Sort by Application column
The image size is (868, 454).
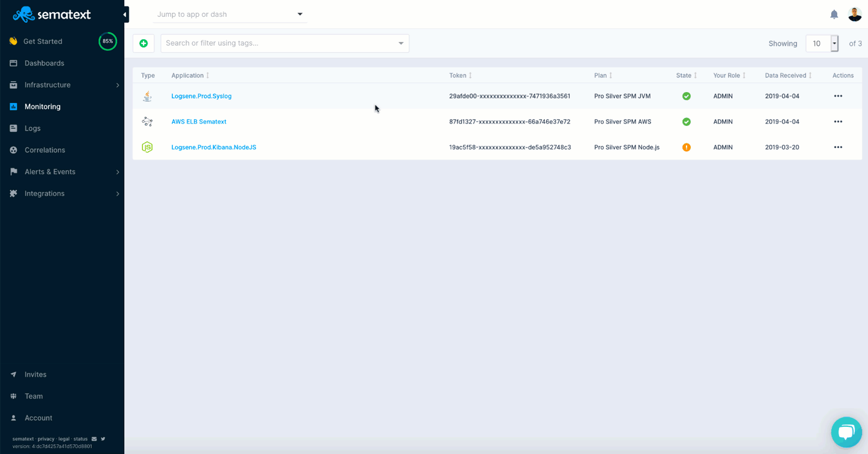(190, 75)
